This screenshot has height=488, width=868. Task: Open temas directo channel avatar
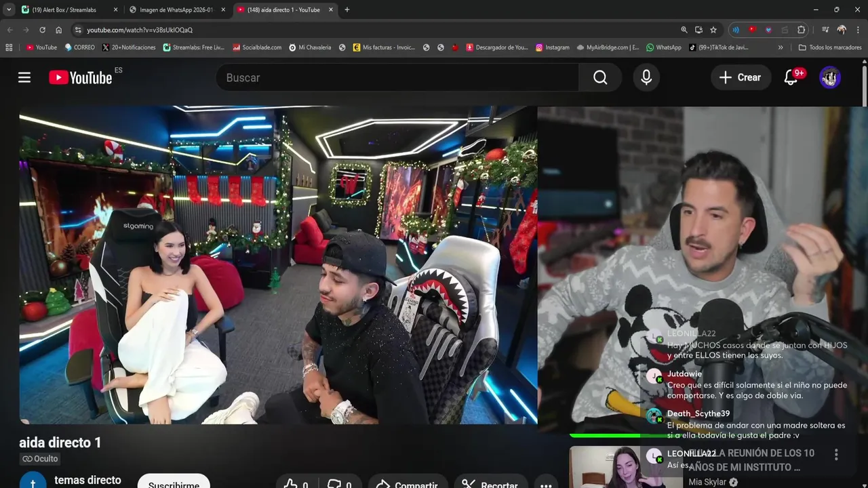pyautogui.click(x=33, y=481)
